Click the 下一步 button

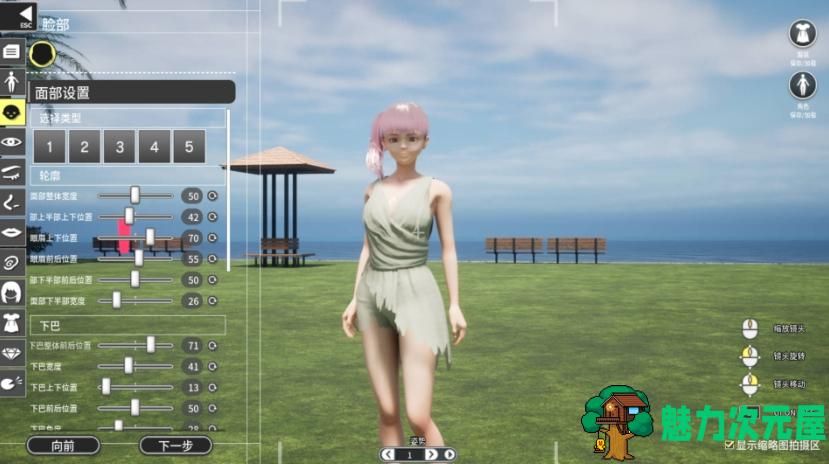tap(176, 446)
